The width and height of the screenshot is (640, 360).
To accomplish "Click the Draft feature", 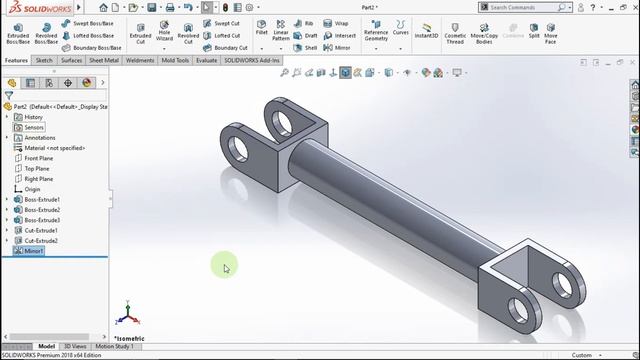I will click(x=305, y=36).
